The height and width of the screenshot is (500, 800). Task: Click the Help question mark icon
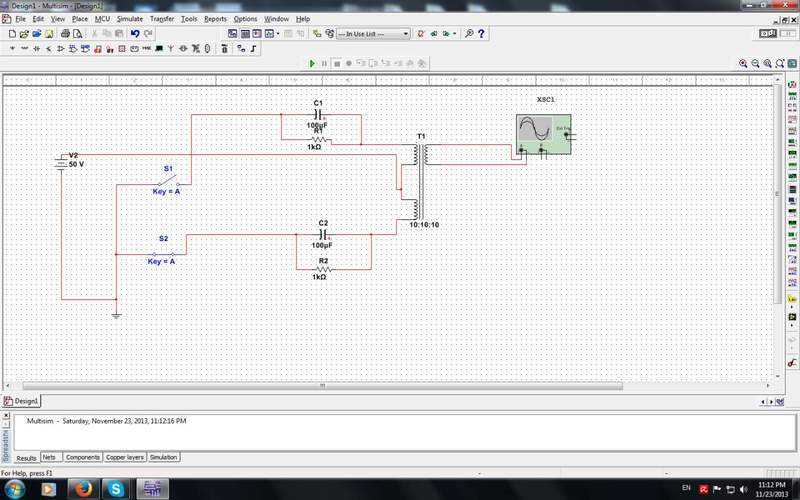coord(482,33)
